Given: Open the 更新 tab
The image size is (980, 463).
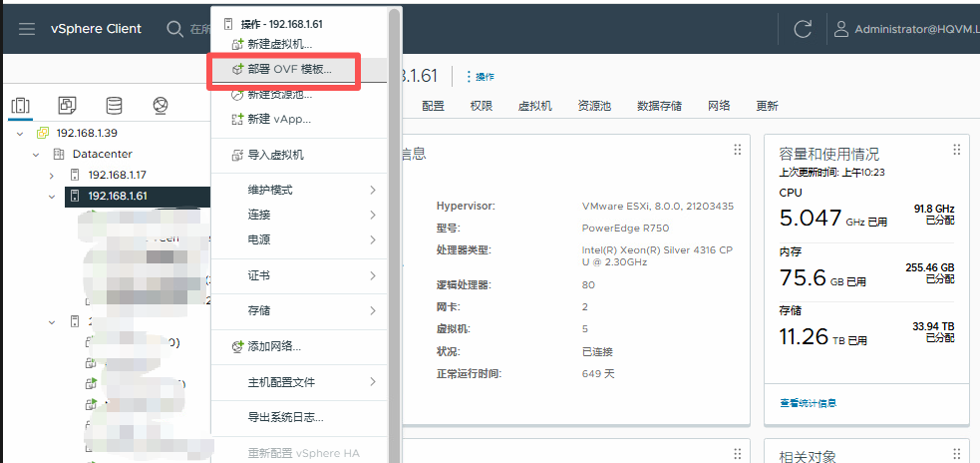Looking at the screenshot, I should pos(767,106).
